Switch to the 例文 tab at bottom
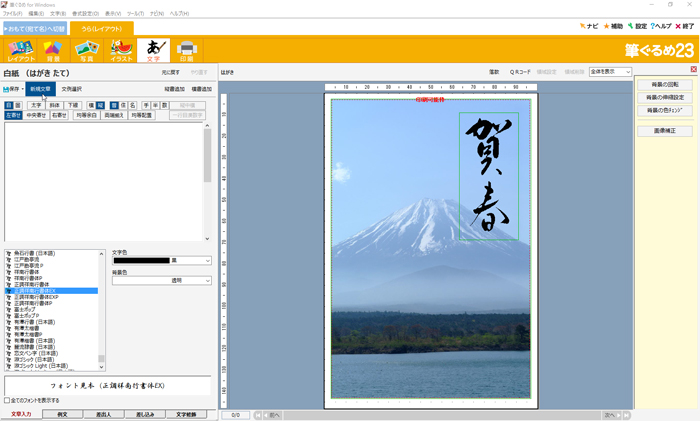The image size is (700, 421). coord(62,414)
